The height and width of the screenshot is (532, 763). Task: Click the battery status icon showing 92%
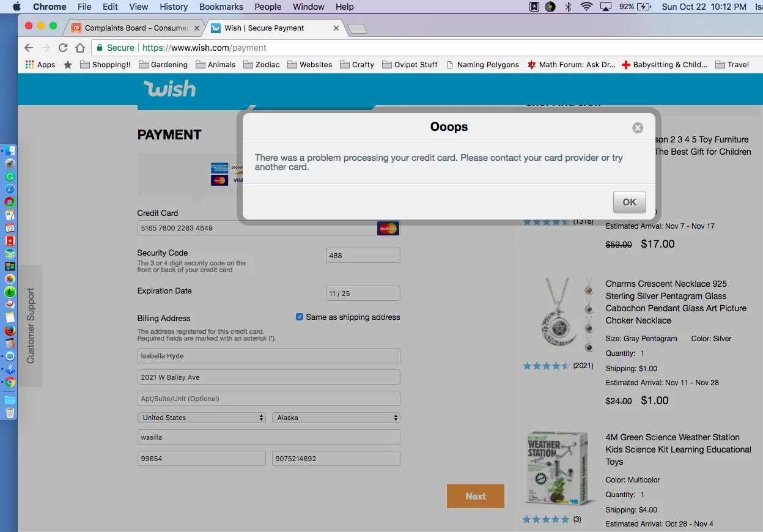coord(635,7)
